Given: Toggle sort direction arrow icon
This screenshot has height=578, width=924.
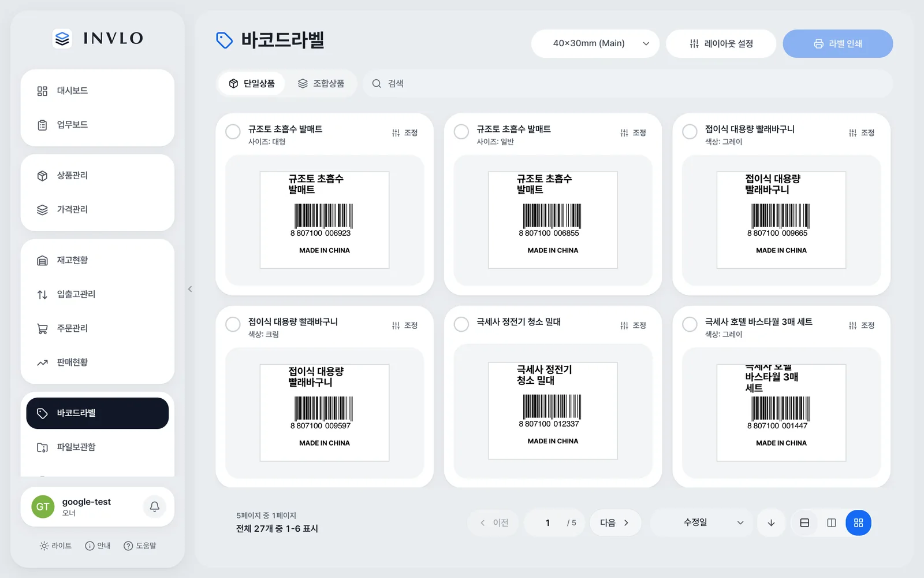Looking at the screenshot, I should pyautogui.click(x=771, y=523).
